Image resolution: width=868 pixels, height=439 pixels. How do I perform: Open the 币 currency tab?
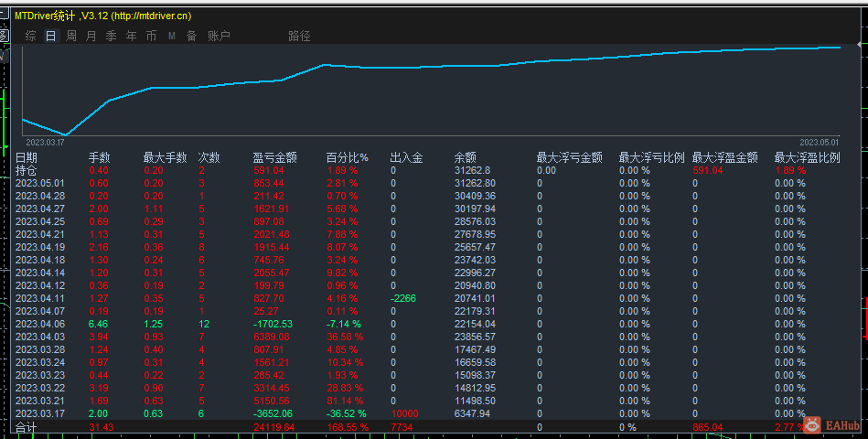(x=151, y=36)
